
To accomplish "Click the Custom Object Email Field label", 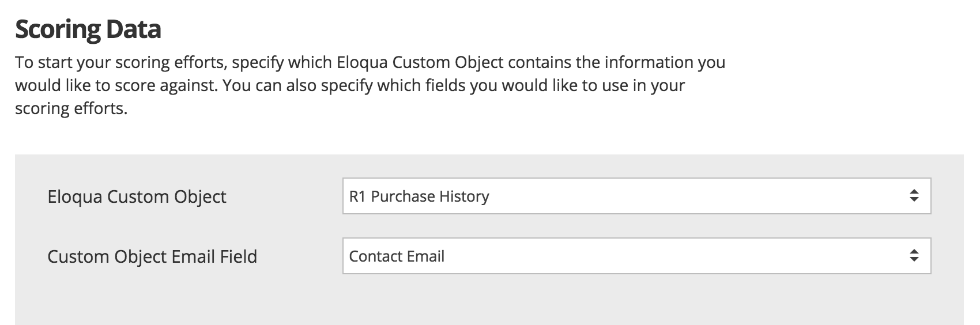I will point(152,256).
